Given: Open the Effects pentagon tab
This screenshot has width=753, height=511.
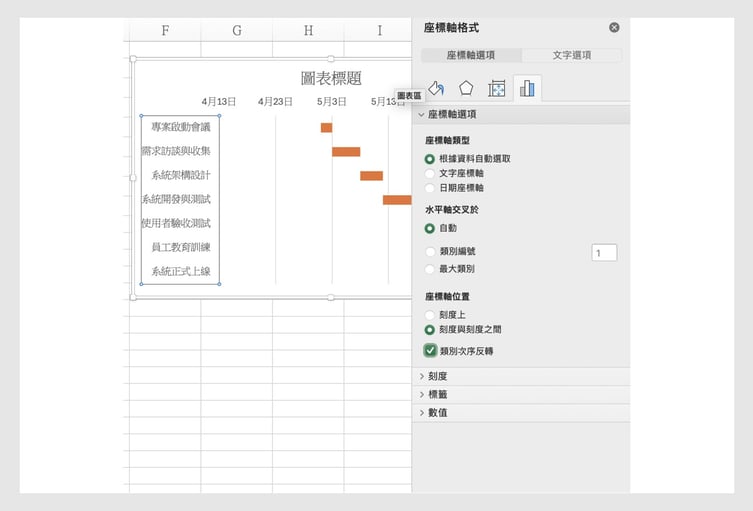Looking at the screenshot, I should 466,88.
